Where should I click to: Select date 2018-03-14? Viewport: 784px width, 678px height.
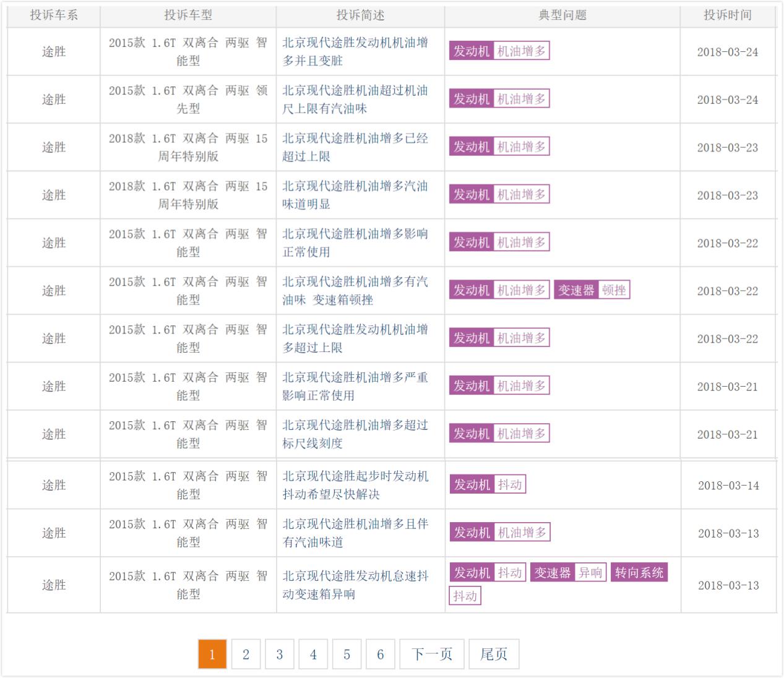728,486
